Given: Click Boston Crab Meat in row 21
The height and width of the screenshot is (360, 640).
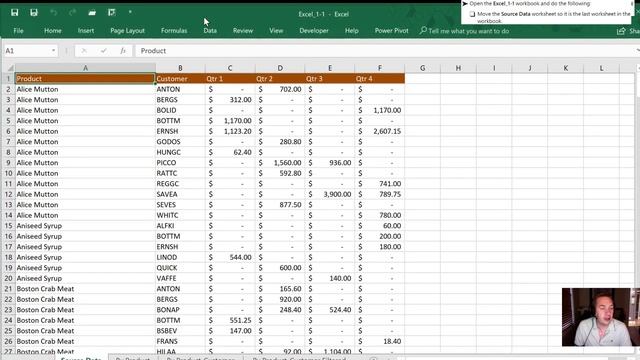Looking at the screenshot, I should click(x=85, y=289).
